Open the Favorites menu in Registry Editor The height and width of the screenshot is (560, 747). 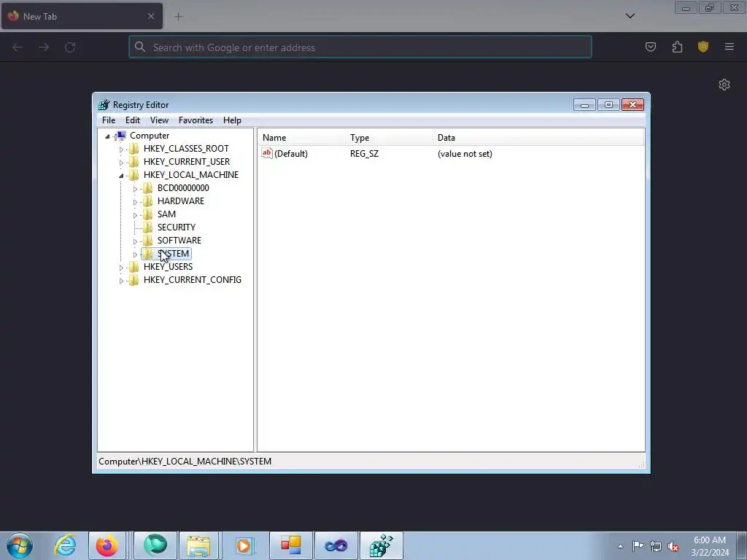(x=196, y=120)
